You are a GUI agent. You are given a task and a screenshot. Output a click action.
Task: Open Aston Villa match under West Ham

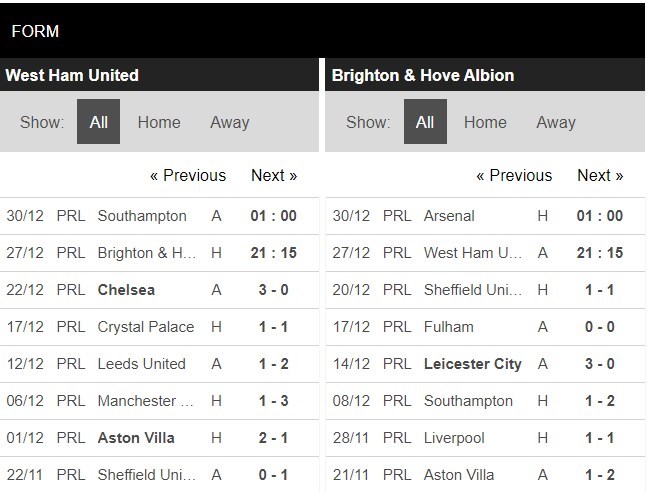click(x=136, y=438)
